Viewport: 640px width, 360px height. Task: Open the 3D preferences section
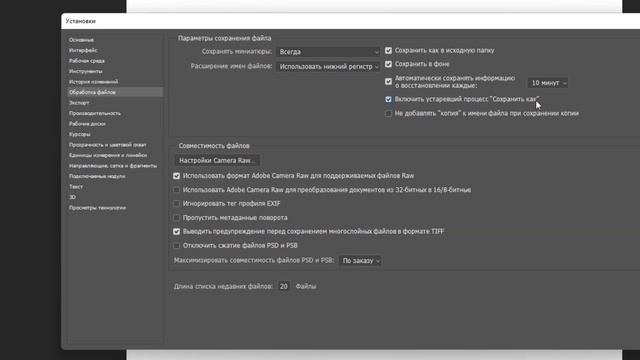pyautogui.click(x=72, y=197)
